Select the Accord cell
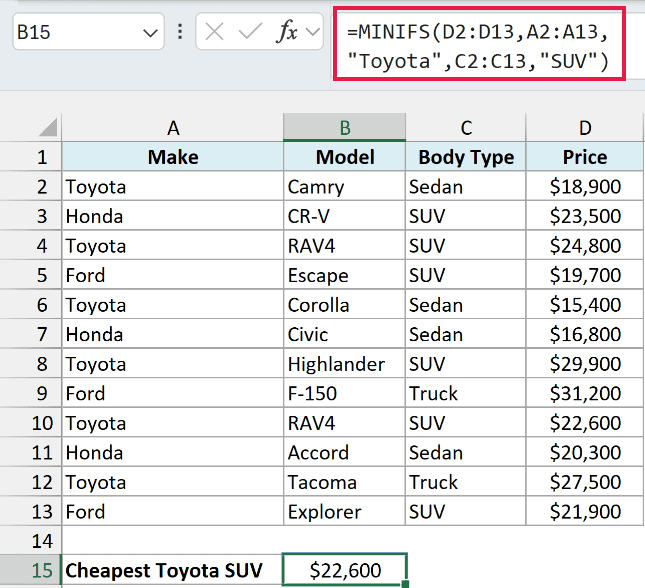 pyautogui.click(x=345, y=452)
